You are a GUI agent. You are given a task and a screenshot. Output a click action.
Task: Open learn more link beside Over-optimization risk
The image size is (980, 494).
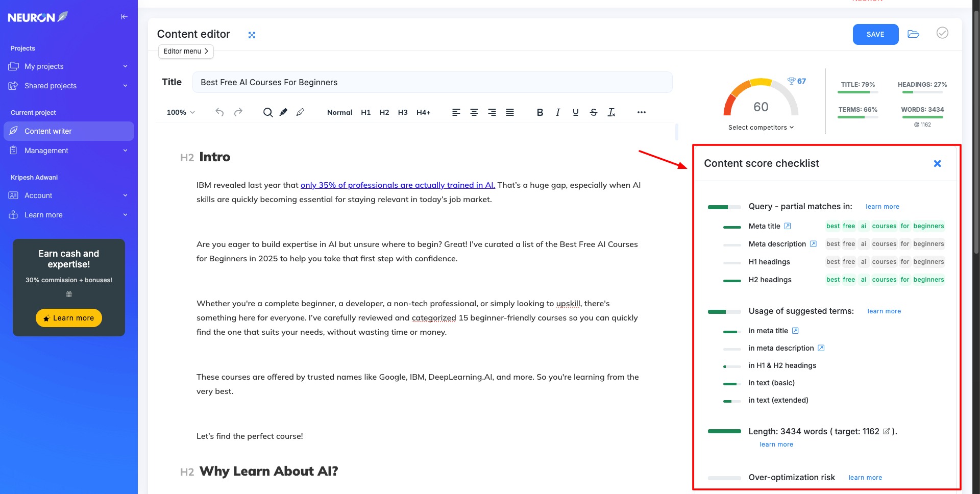click(x=865, y=478)
